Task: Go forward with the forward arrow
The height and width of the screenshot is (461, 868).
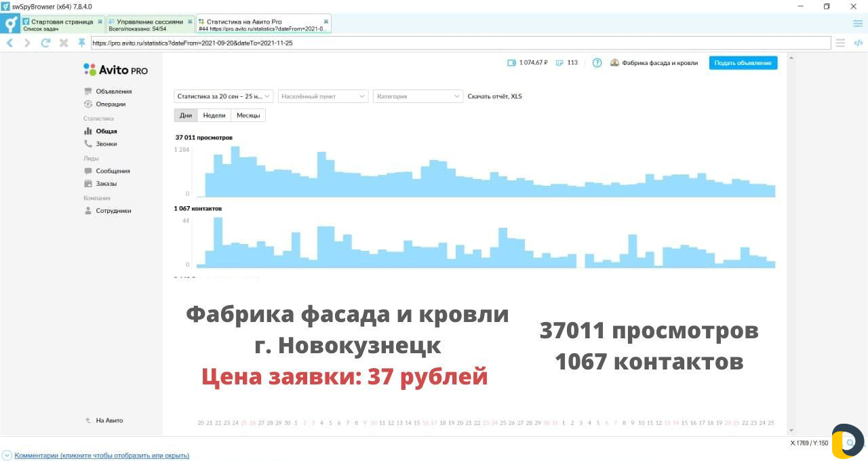Action: tap(27, 43)
